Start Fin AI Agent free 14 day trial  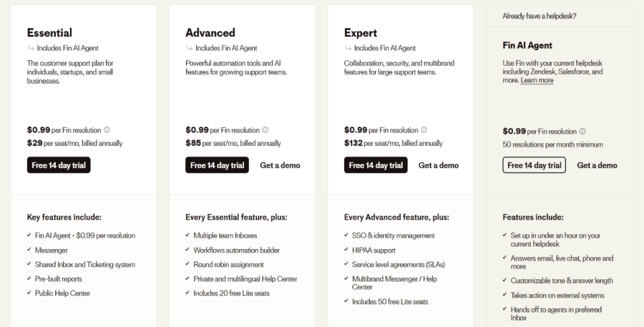click(x=534, y=165)
